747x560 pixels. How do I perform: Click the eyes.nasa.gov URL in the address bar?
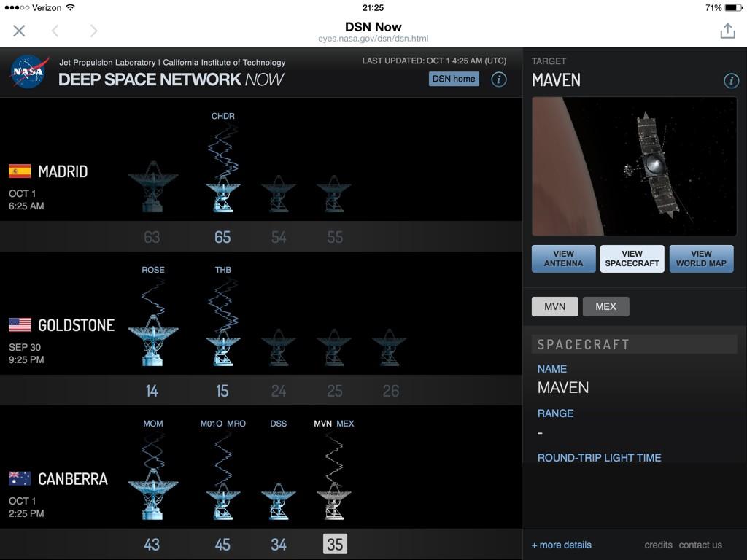[x=373, y=39]
